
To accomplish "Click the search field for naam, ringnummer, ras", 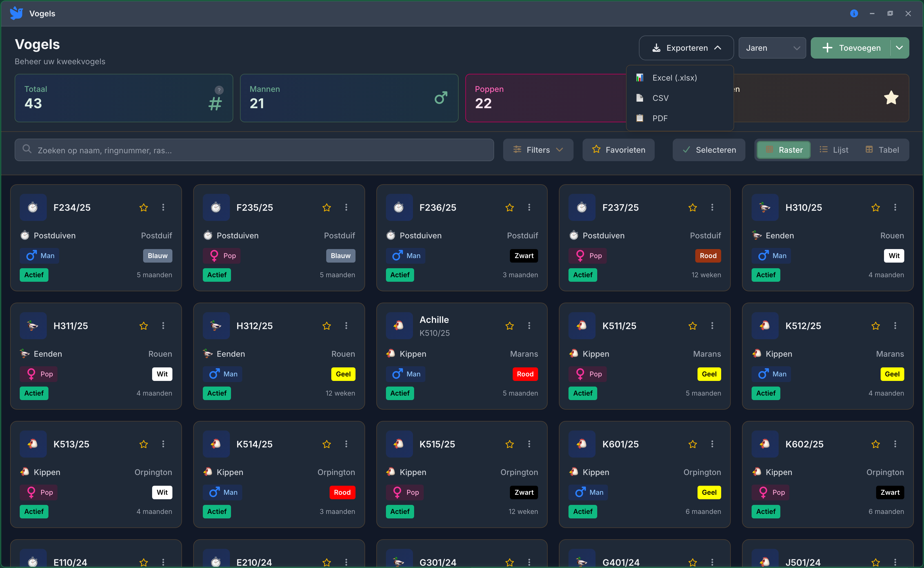I will [254, 150].
